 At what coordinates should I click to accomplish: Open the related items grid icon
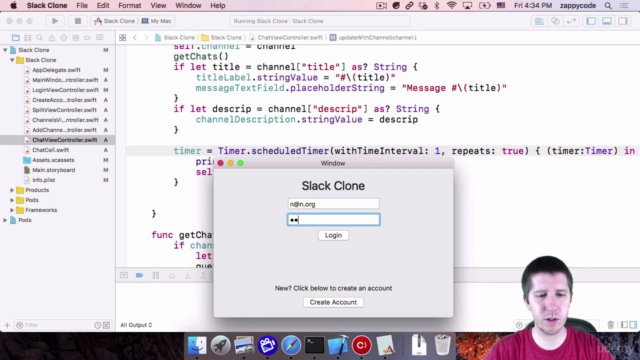point(122,38)
